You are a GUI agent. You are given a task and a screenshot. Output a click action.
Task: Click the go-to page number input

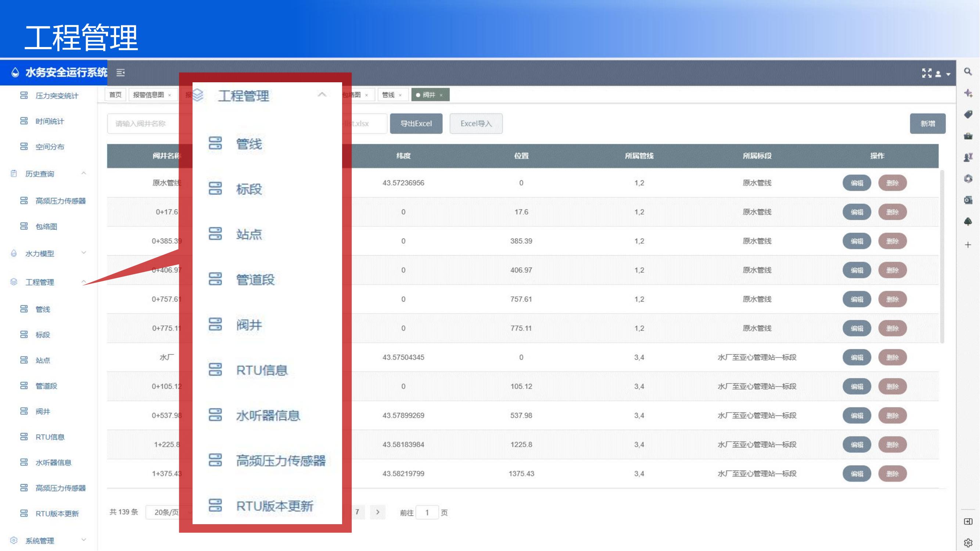427,512
